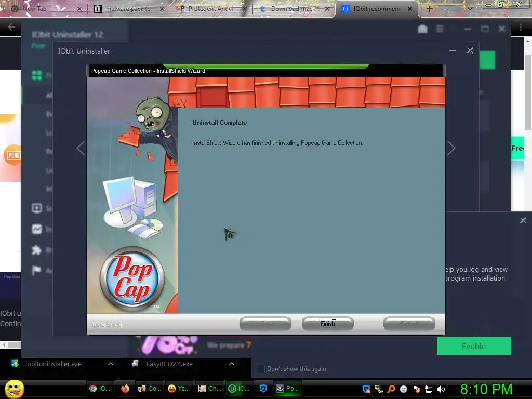This screenshot has height=399, width=532.
Task: Click the blue shield taskbar icon
Action: (263, 389)
